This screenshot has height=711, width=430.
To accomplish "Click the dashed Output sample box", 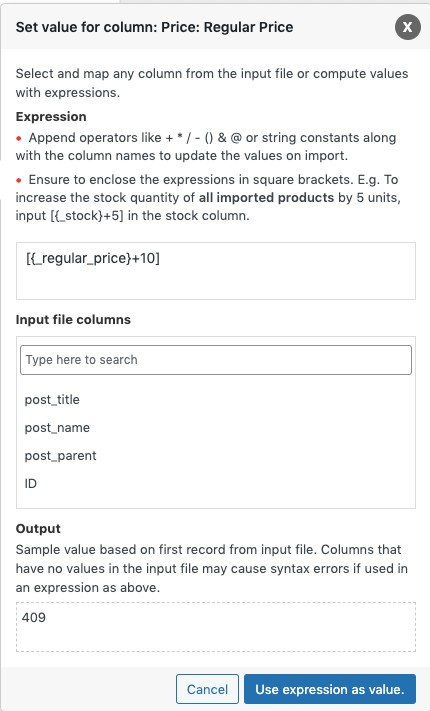I will (216, 627).
